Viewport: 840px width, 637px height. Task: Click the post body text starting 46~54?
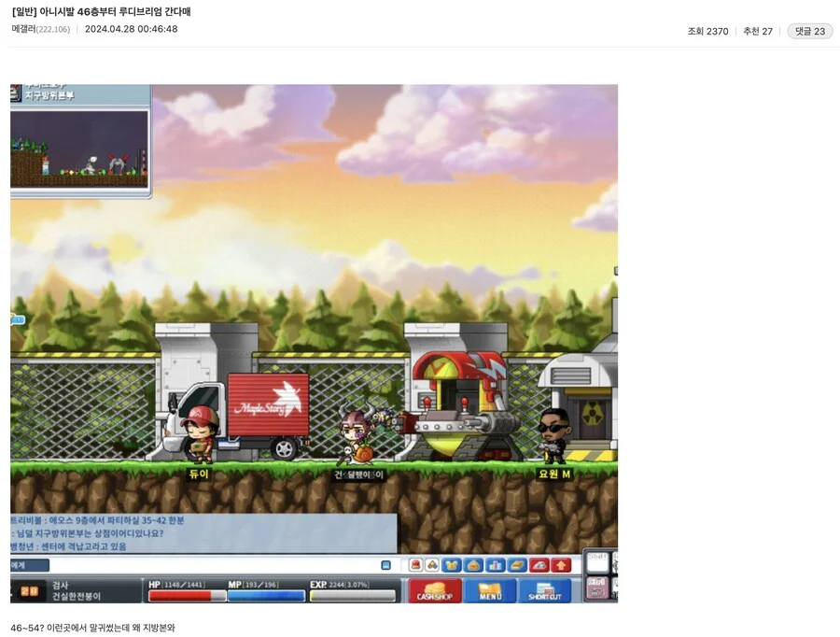point(92,628)
